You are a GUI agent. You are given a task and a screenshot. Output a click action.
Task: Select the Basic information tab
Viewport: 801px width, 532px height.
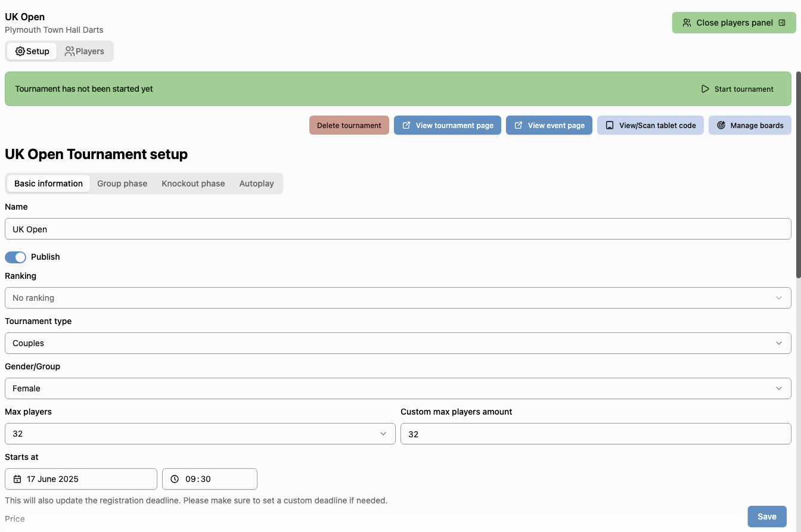pyautogui.click(x=48, y=183)
